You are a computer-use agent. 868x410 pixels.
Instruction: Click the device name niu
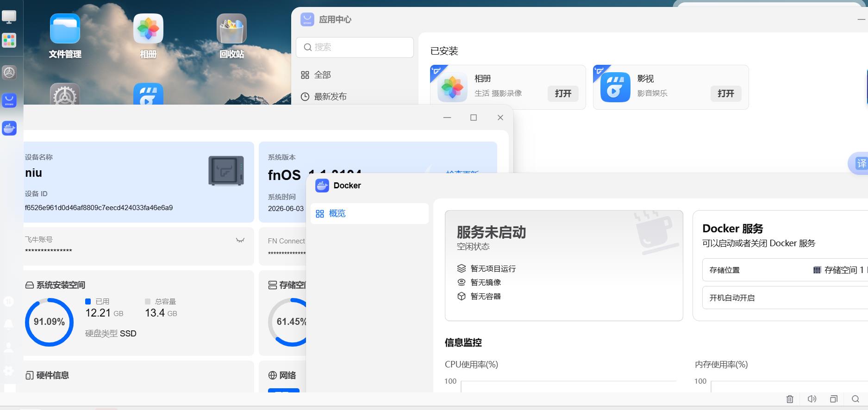tap(34, 173)
